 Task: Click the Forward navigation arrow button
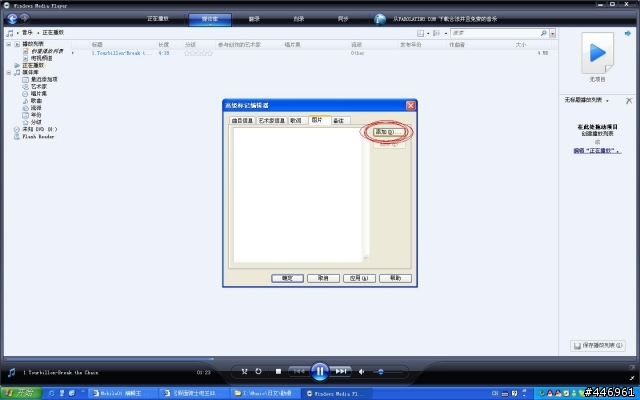pyautogui.click(x=24, y=18)
